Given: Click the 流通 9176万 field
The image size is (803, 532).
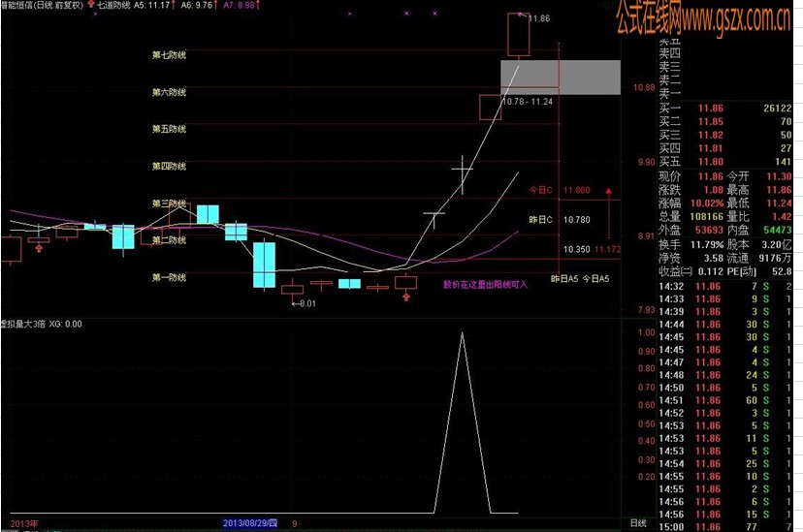Looking at the screenshot, I should [x=759, y=259].
